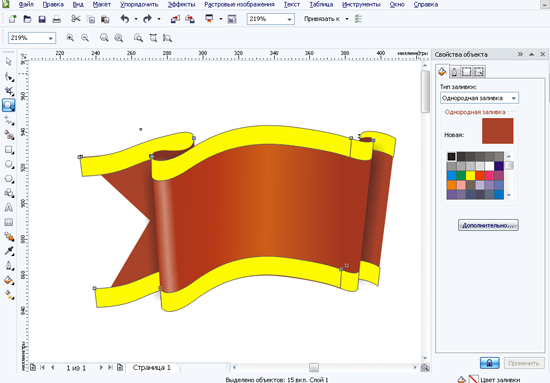Screen dimensions: 550x383
Task: Expand the application launcher dropdown arrow
Action: tap(221, 19)
